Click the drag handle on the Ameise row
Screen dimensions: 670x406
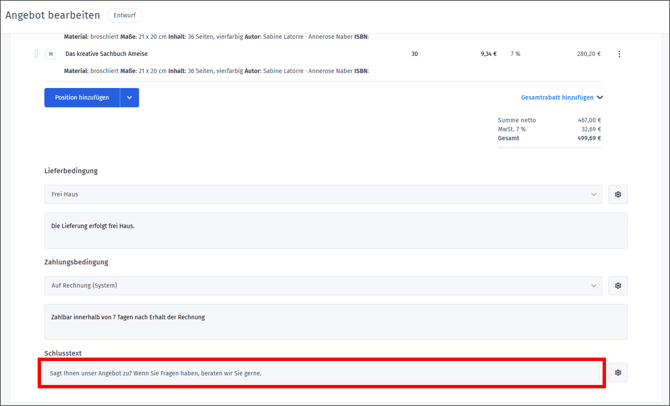coord(36,54)
